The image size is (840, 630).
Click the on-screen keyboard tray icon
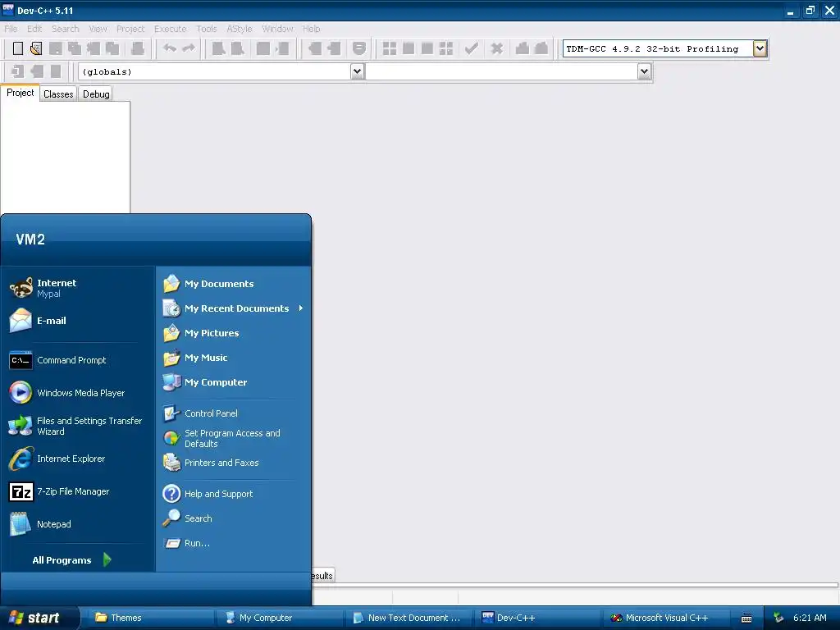pos(746,619)
